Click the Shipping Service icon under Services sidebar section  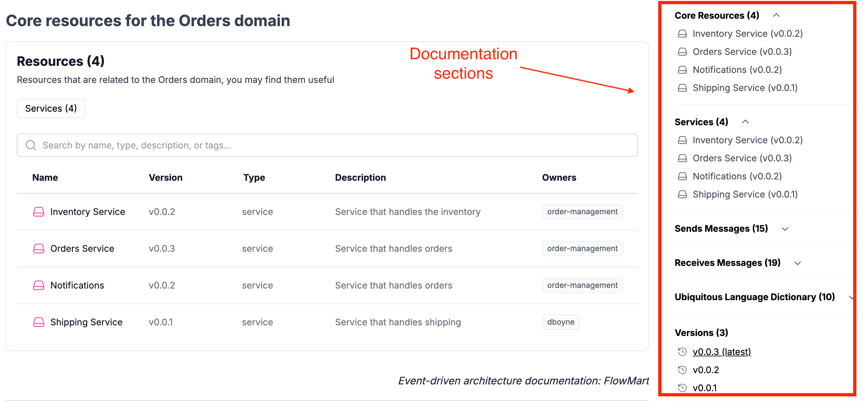tap(682, 194)
